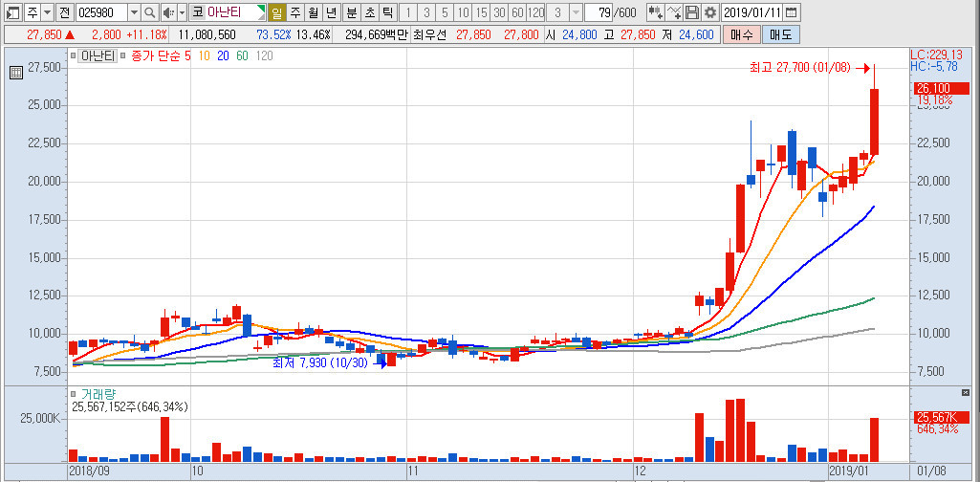980x482 pixels.
Task: Click the 전 button
Action: click(64, 11)
